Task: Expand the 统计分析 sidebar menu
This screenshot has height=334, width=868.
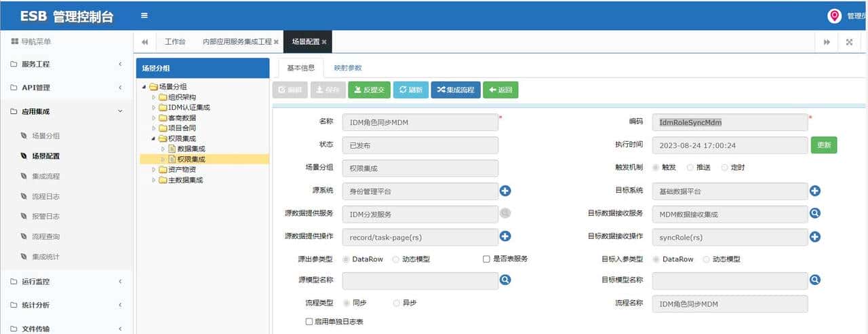Action: click(66, 305)
